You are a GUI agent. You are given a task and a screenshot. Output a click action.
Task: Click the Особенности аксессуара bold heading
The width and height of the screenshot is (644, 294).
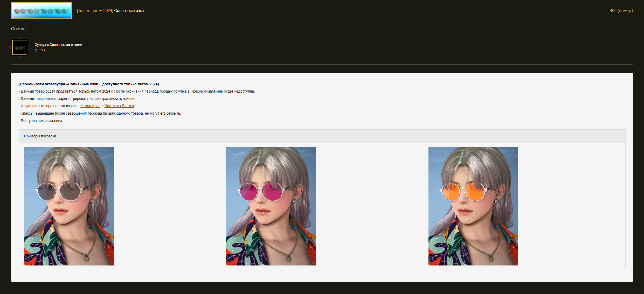coord(89,84)
